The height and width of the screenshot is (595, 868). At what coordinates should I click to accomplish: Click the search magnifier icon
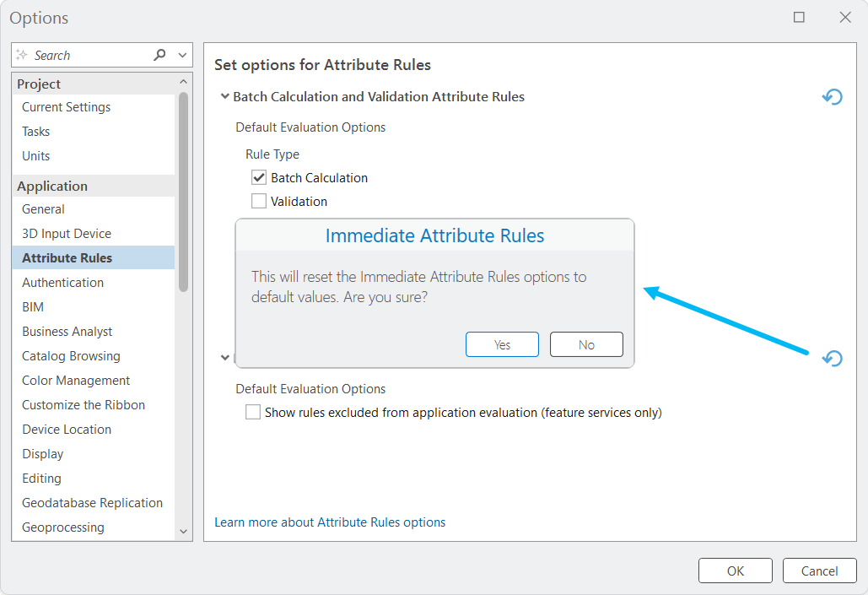pos(159,54)
